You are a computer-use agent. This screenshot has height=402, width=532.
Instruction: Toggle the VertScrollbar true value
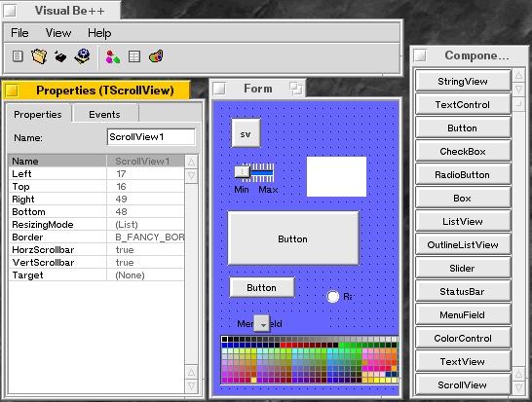pyautogui.click(x=146, y=263)
